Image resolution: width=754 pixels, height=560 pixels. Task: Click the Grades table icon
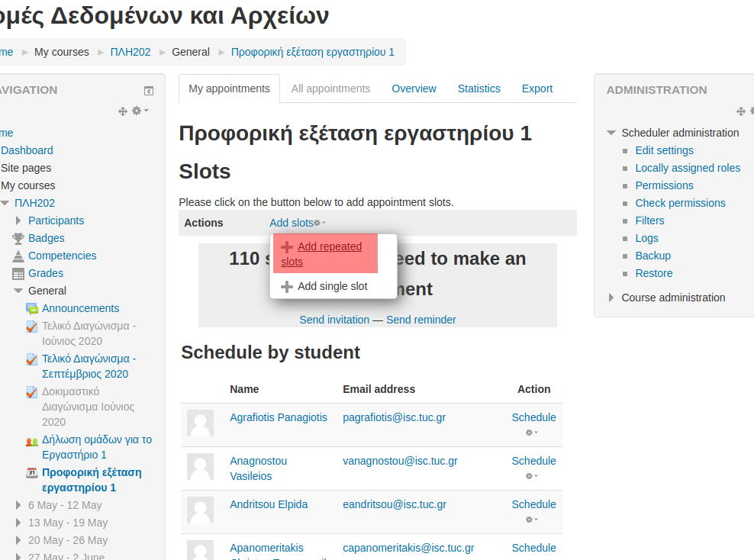point(18,274)
